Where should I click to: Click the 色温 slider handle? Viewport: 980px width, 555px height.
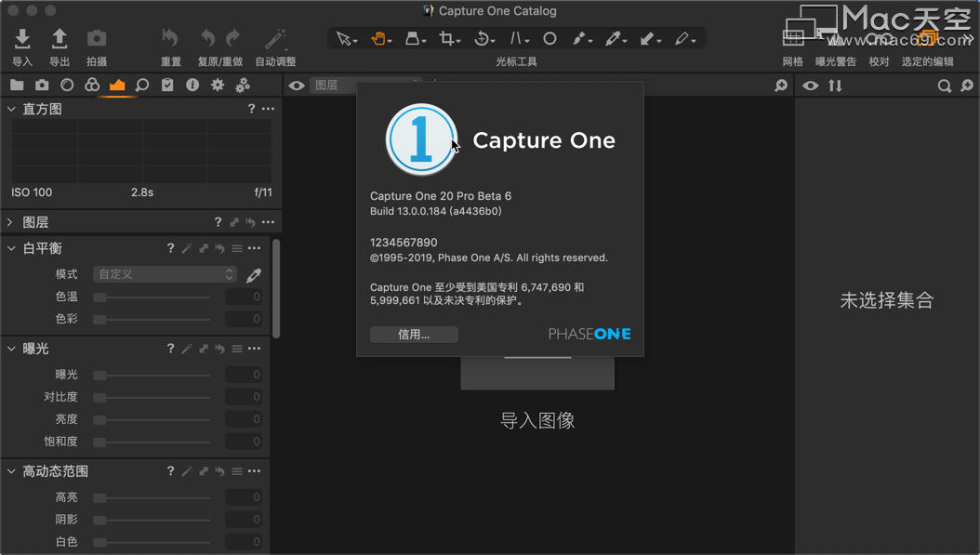pyautogui.click(x=99, y=297)
